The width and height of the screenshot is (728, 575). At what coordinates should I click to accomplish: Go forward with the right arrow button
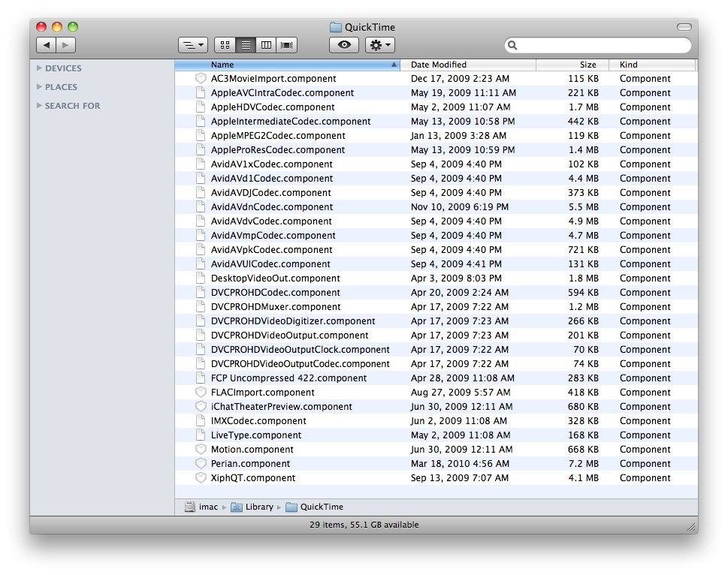coord(66,45)
